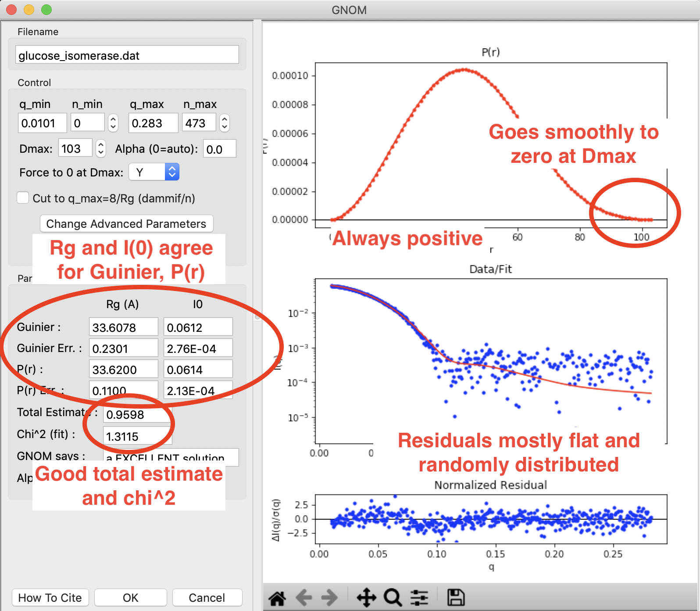Click the n_max field showing 473
Image resolution: width=700 pixels, height=611 pixels.
click(199, 123)
